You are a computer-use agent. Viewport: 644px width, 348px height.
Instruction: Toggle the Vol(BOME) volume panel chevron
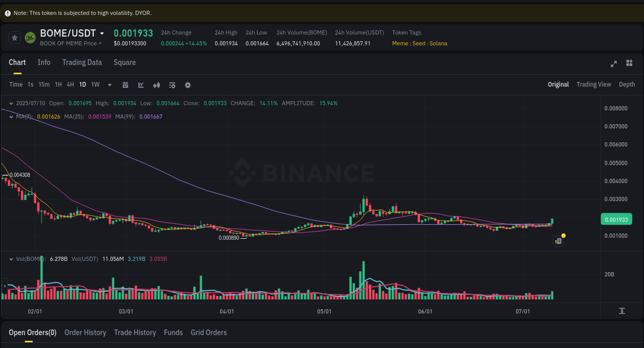(11, 259)
